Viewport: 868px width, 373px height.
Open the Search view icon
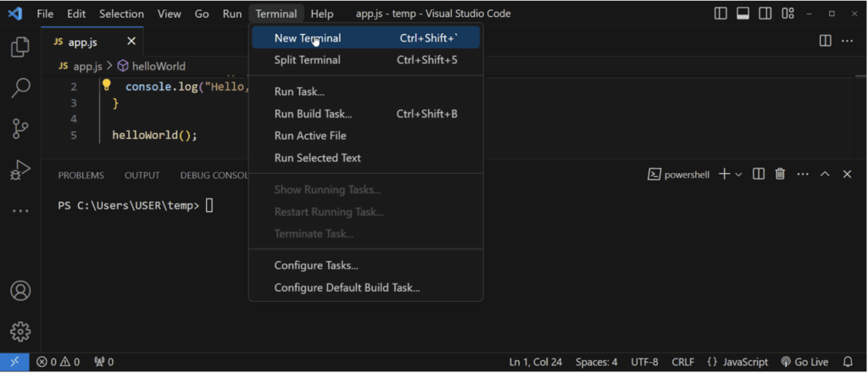coord(20,88)
